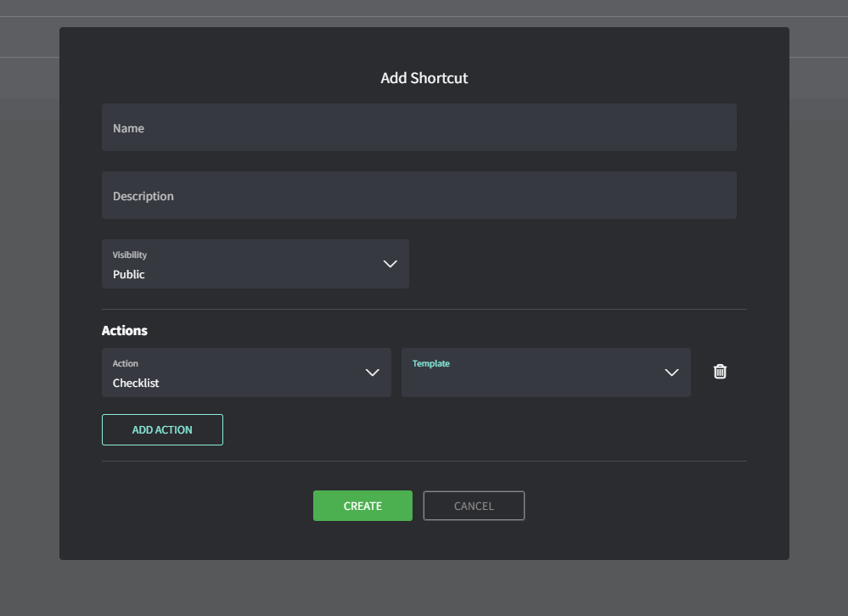Click the small 'Action' field label
848x616 pixels.
click(126, 363)
